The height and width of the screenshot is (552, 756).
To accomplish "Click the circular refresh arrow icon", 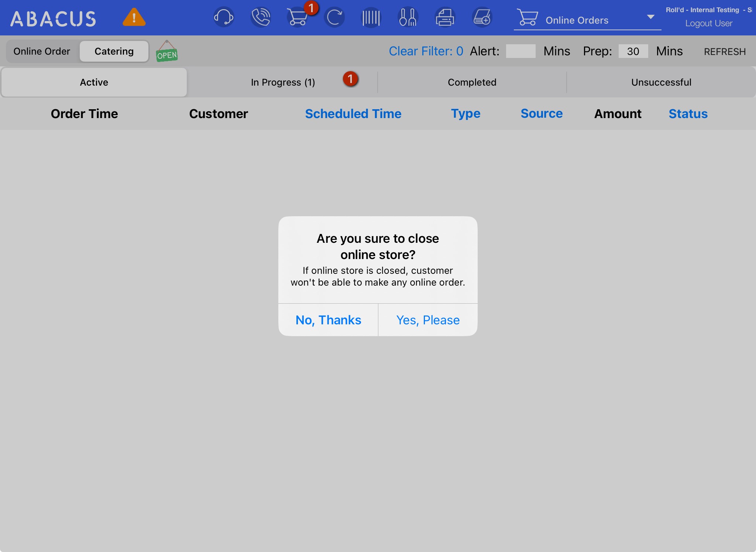I will coord(334,17).
